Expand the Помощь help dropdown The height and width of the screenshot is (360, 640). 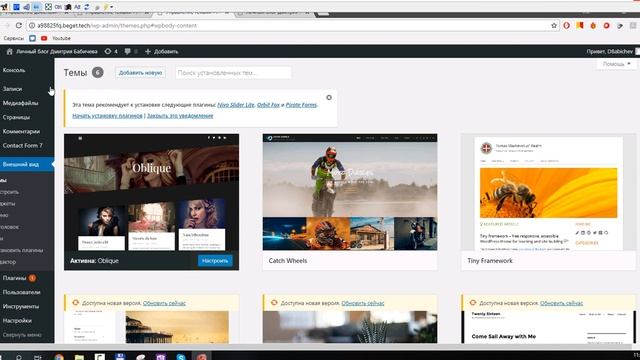[617, 64]
